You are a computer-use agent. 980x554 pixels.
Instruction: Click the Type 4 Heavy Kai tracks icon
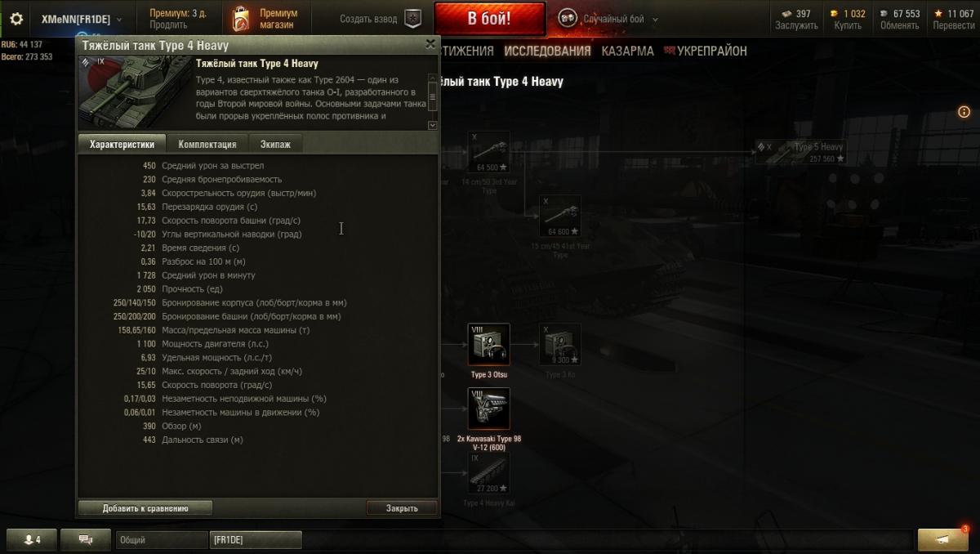(489, 473)
